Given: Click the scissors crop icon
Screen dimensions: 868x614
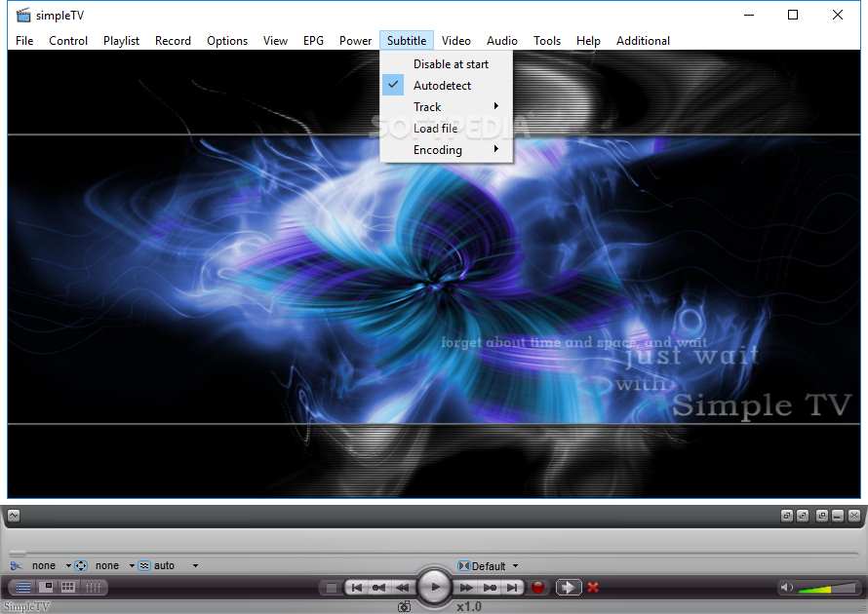Looking at the screenshot, I should pyautogui.click(x=16, y=566).
